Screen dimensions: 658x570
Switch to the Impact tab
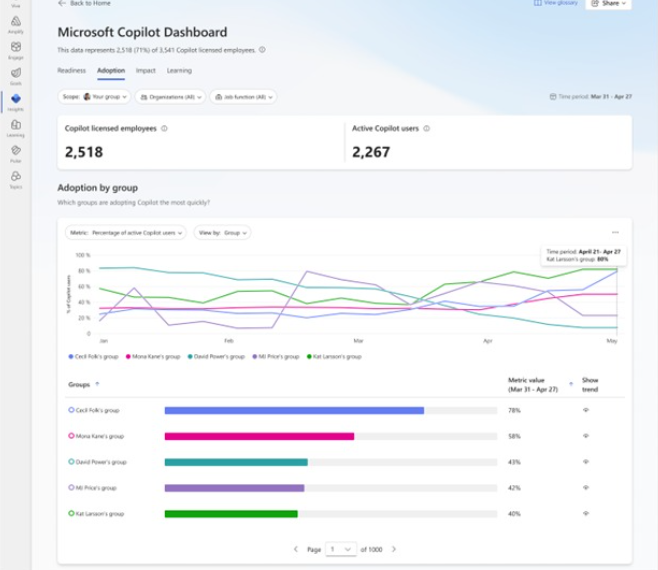(146, 71)
